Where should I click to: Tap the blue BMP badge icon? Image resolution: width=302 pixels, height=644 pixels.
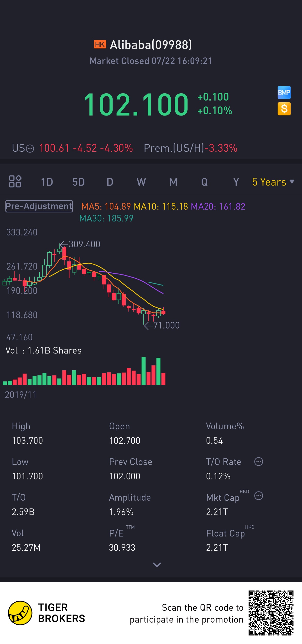click(x=284, y=93)
